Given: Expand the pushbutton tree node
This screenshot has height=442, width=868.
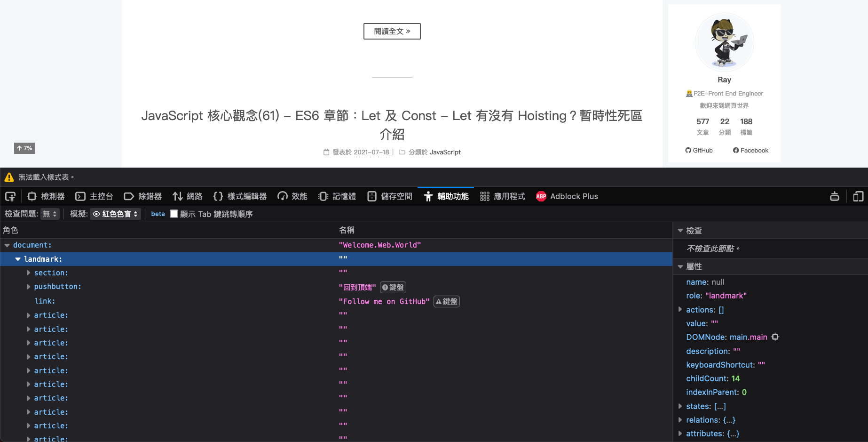Looking at the screenshot, I should tap(29, 287).
